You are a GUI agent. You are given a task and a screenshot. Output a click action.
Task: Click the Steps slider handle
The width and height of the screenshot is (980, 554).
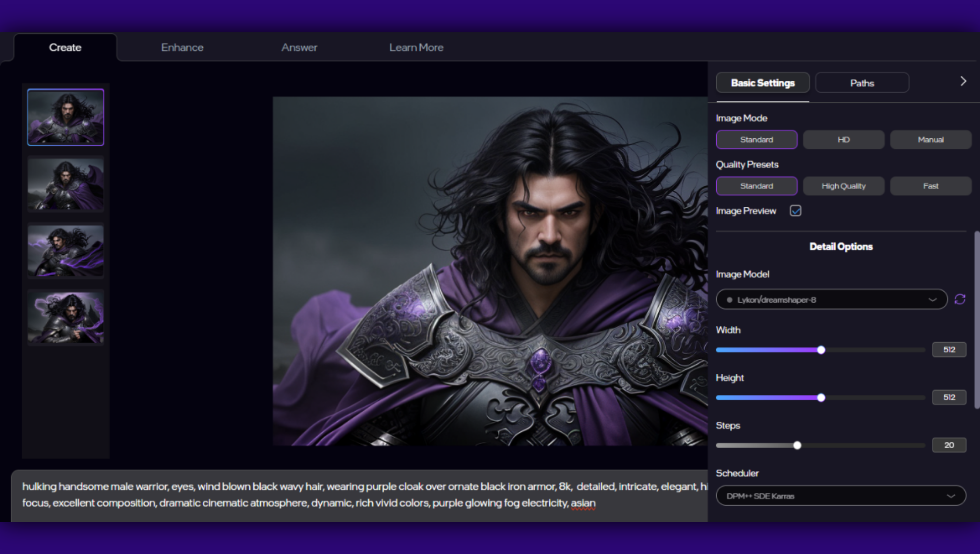pos(797,446)
